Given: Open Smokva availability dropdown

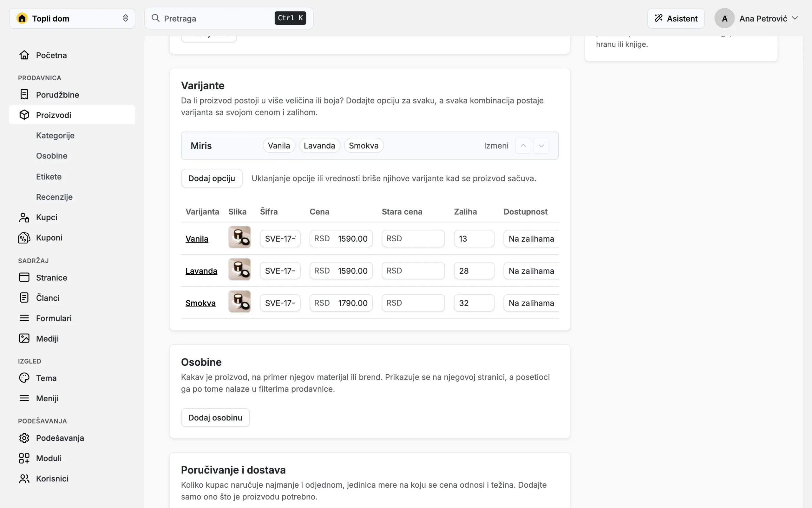Looking at the screenshot, I should click(531, 303).
